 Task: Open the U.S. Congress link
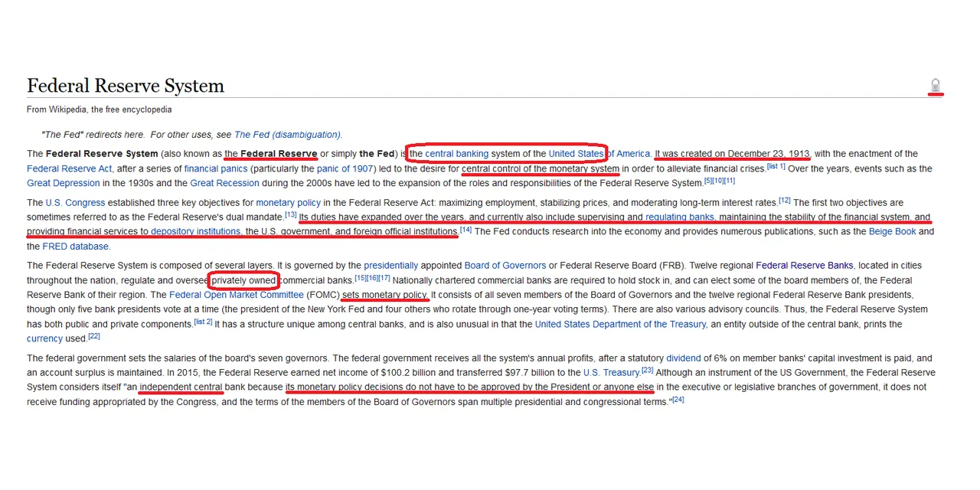(x=75, y=203)
